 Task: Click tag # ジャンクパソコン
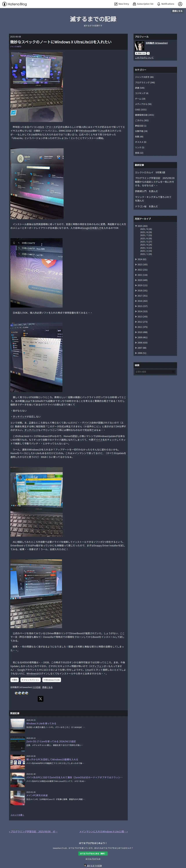tap(30, 680)
